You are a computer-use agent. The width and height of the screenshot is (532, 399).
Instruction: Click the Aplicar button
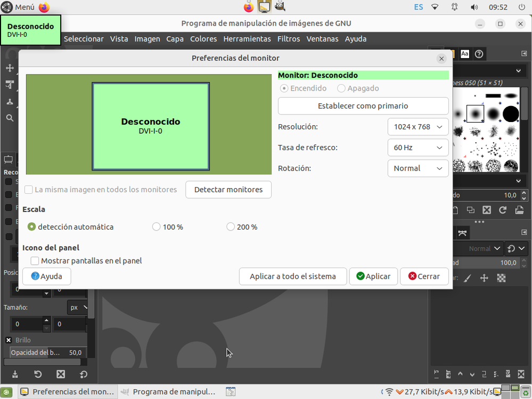click(373, 276)
